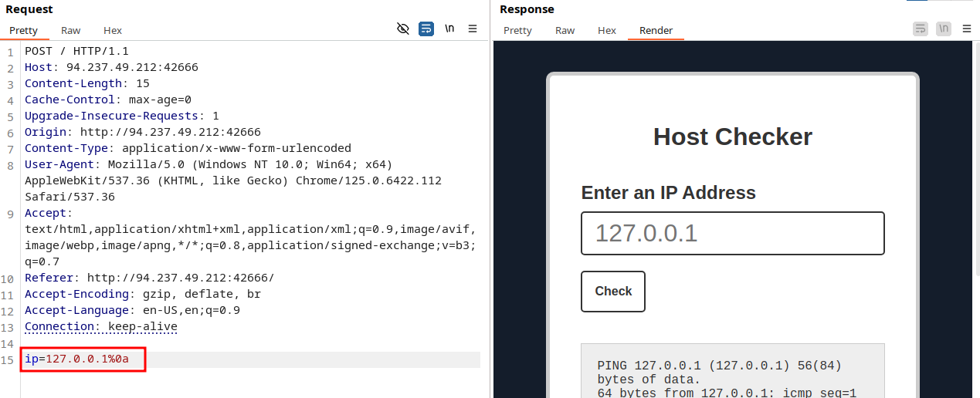This screenshot has width=980, height=398.
Task: Click the 'User-Agent: Mozilla/5.0' header line
Action: coord(209,164)
